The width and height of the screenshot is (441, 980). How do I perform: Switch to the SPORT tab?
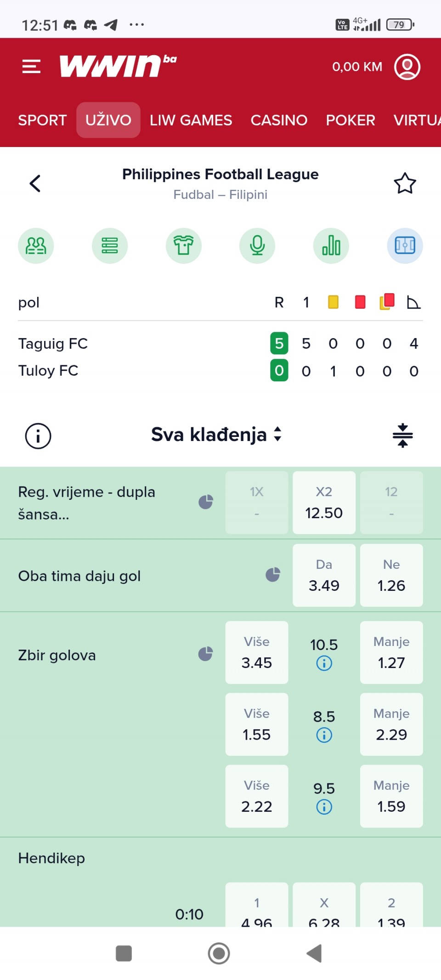click(42, 120)
